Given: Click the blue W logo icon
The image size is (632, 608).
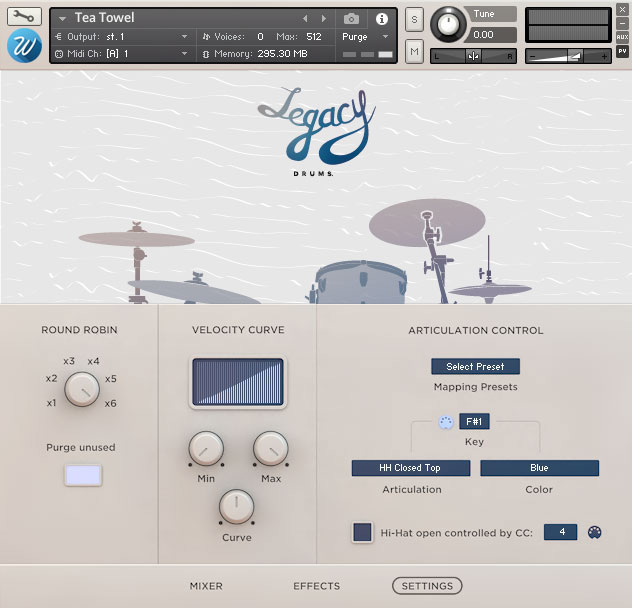Looking at the screenshot, I should pos(24,45).
